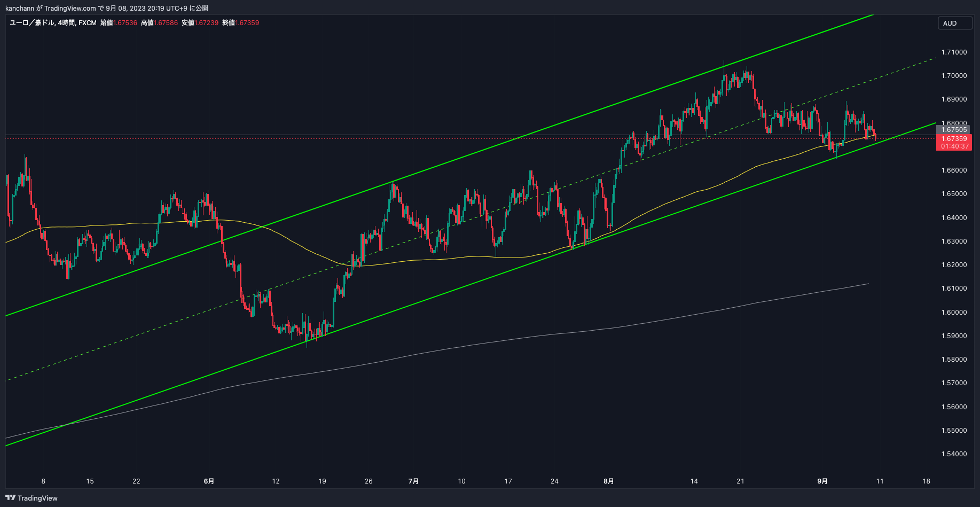The width and height of the screenshot is (980, 507).
Task: Click the date 24 on time axis
Action: pos(554,481)
